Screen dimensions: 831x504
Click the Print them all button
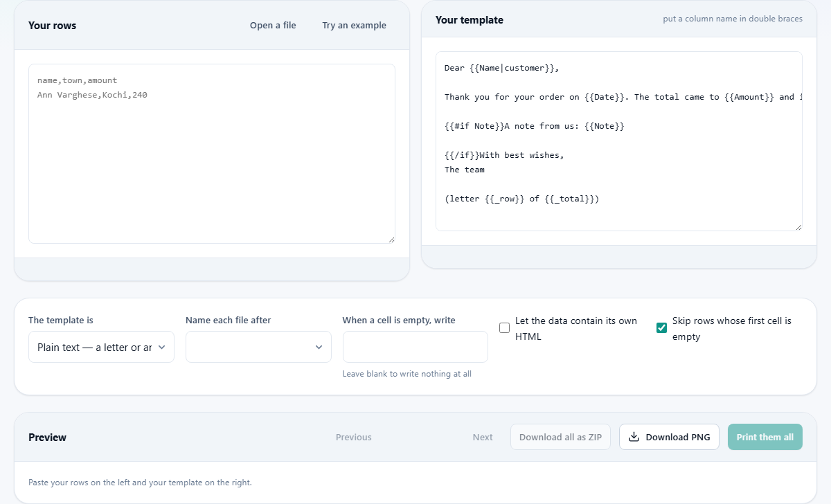[765, 437]
